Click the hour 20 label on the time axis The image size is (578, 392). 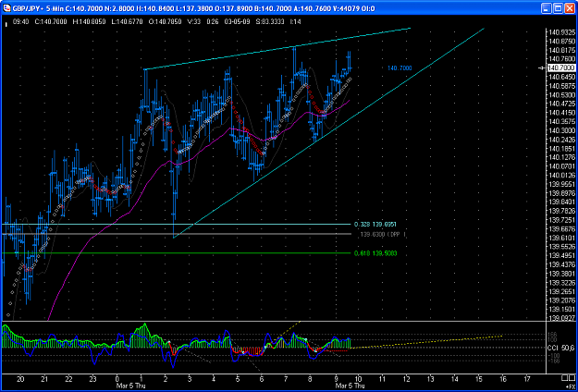[20, 378]
